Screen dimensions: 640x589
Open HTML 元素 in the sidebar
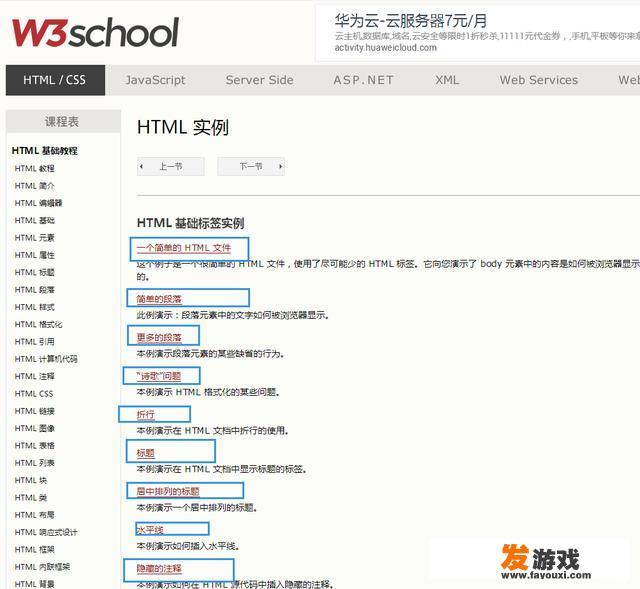click(35, 238)
